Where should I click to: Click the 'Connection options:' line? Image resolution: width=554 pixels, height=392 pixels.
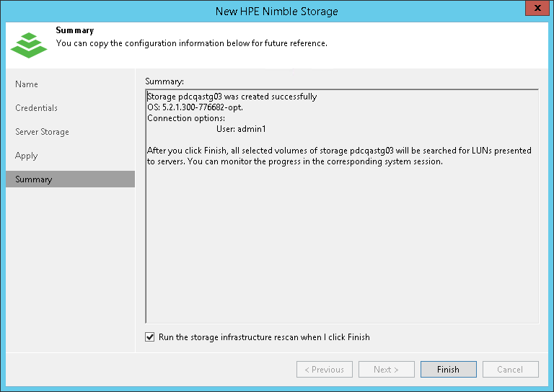pos(186,118)
